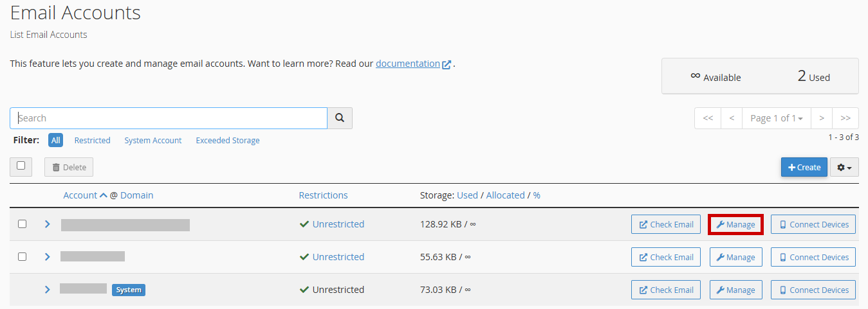This screenshot has width=868, height=309.
Task: Expand the first email account row
Action: pos(47,224)
